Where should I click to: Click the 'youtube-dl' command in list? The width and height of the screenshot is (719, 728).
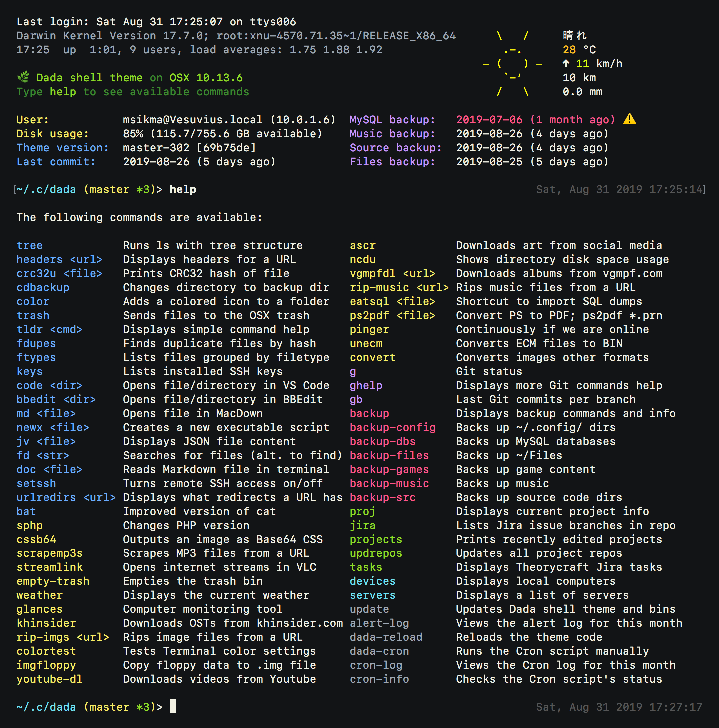[49, 679]
